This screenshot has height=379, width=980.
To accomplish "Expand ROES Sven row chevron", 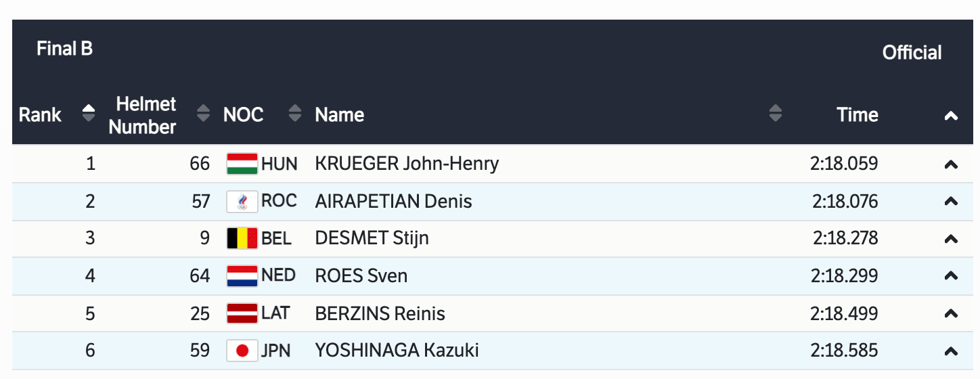I will pyautogui.click(x=951, y=276).
